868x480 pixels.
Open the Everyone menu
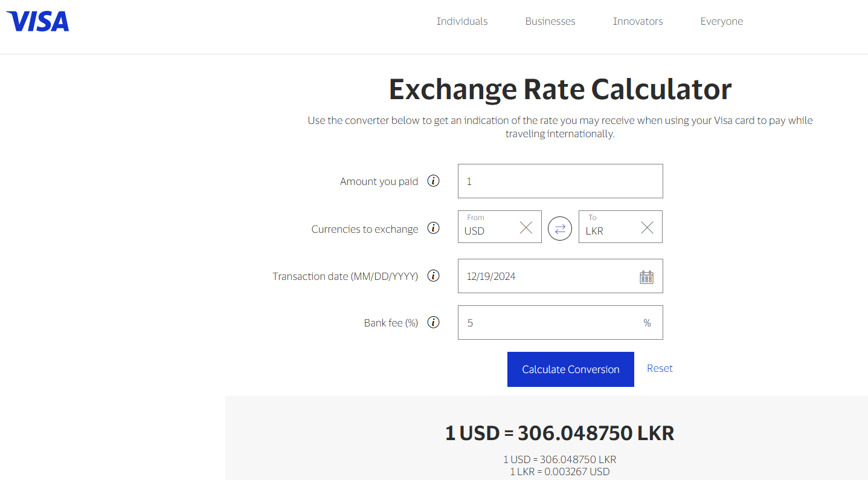(x=722, y=21)
